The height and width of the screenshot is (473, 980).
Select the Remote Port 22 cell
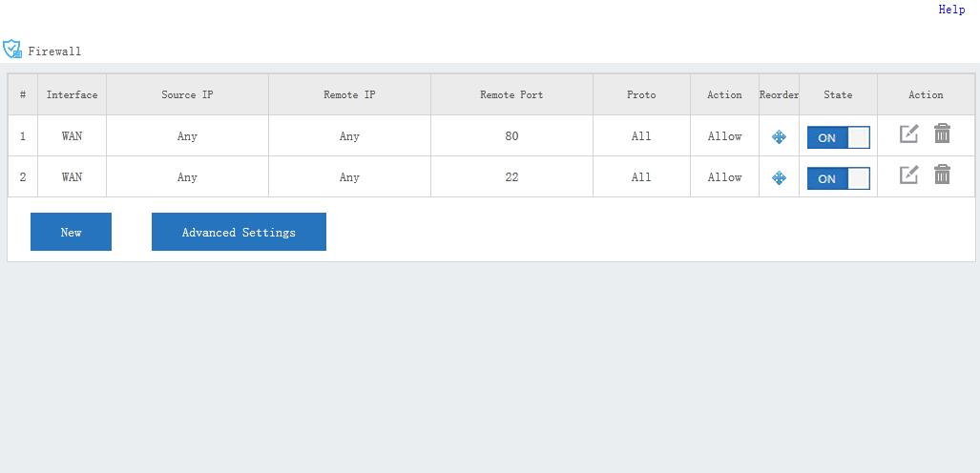click(x=511, y=176)
